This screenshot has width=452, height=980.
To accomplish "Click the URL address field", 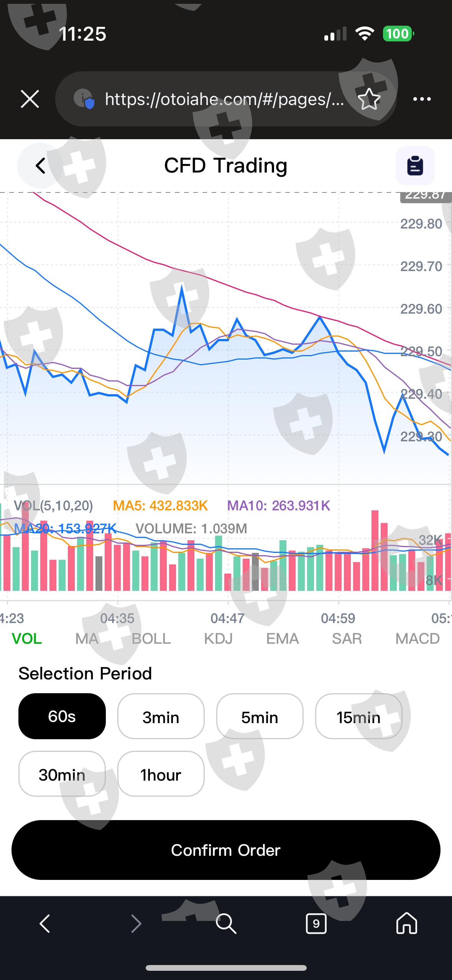I will point(224,99).
